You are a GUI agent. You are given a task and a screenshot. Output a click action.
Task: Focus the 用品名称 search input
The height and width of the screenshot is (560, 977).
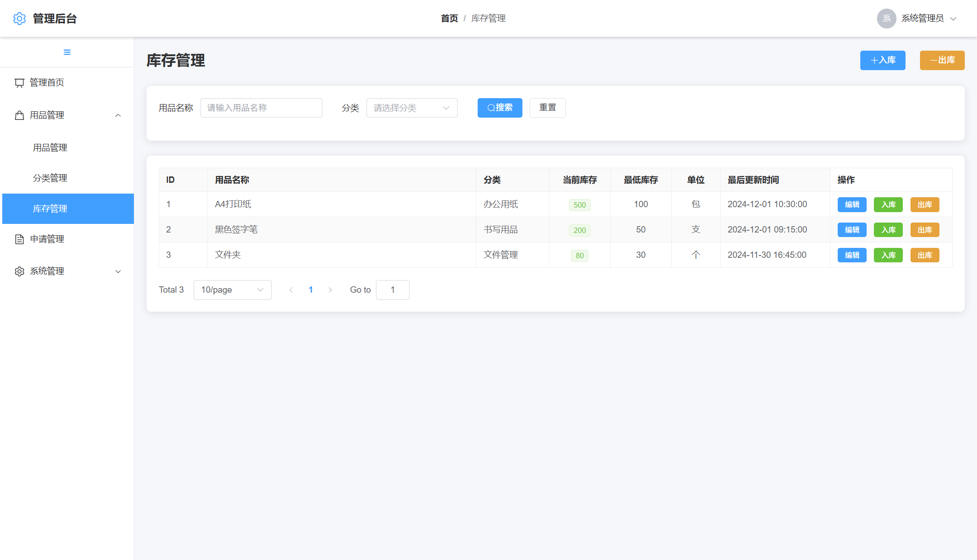[261, 108]
